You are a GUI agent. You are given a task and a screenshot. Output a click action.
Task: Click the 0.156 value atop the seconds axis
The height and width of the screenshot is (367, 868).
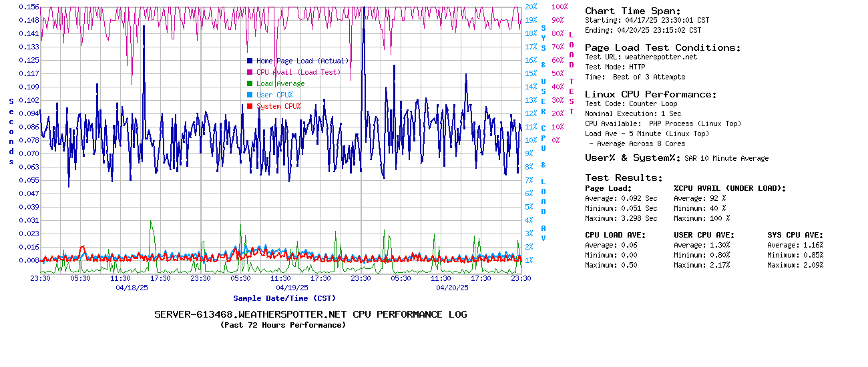tap(29, 7)
